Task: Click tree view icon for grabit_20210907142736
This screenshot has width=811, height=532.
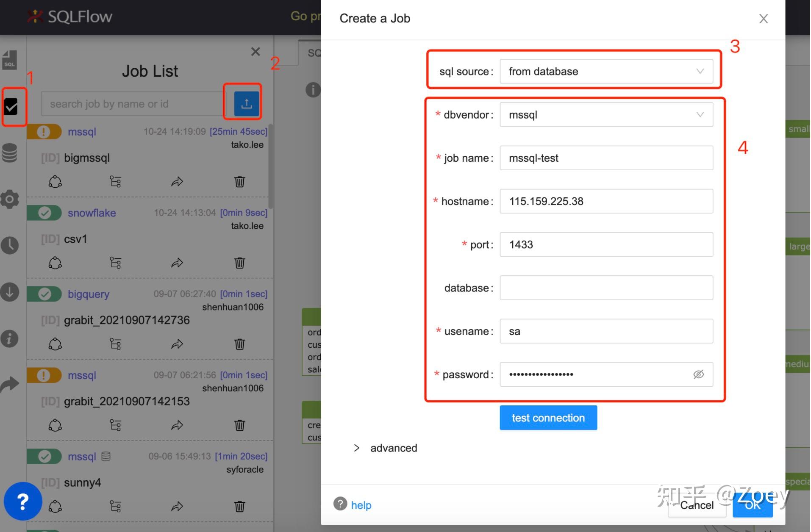Action: (115, 344)
